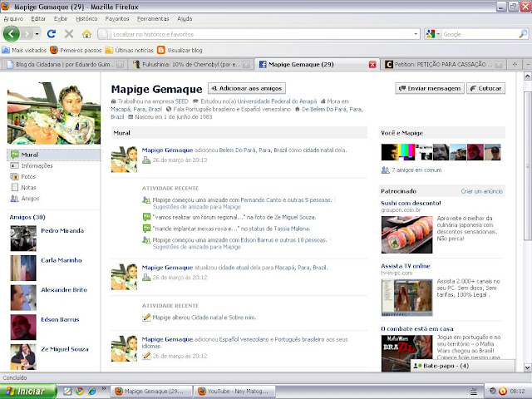
Task: Click the page scrollbar up arrow
Action: pyautogui.click(x=527, y=76)
